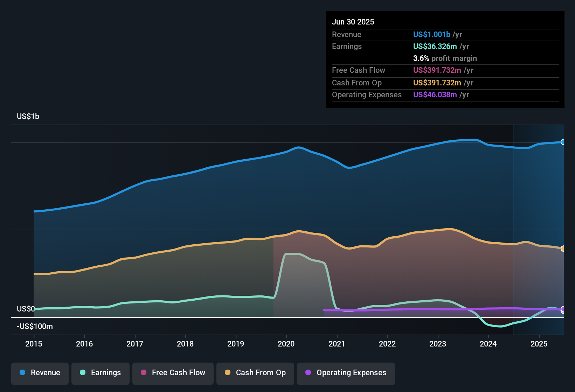Click the teal Earnings legend dot
The image size is (575, 392).
tap(83, 373)
